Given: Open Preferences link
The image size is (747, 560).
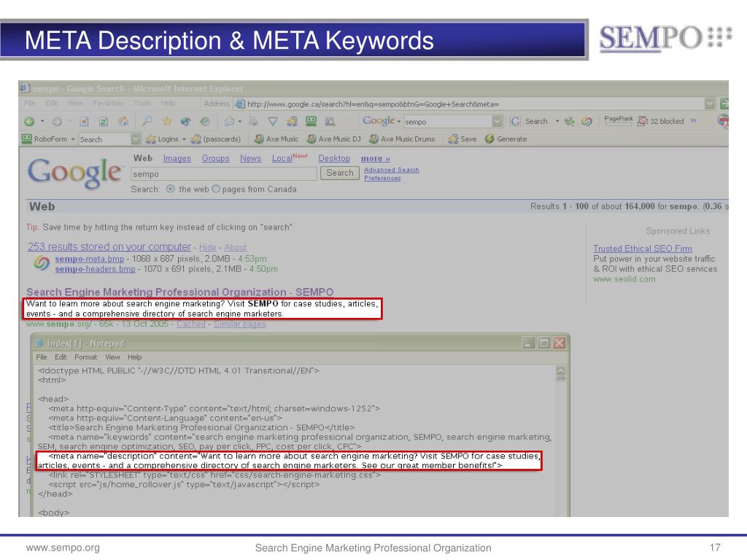Looking at the screenshot, I should 382,178.
